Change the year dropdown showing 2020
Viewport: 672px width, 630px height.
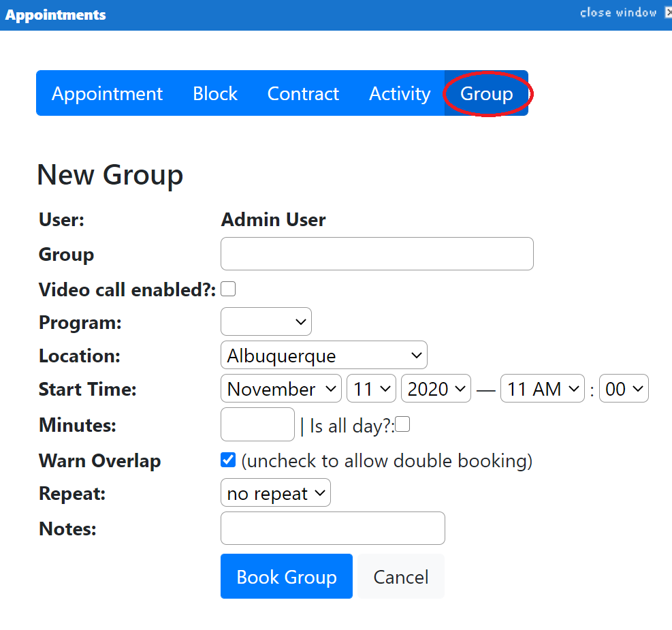436,388
